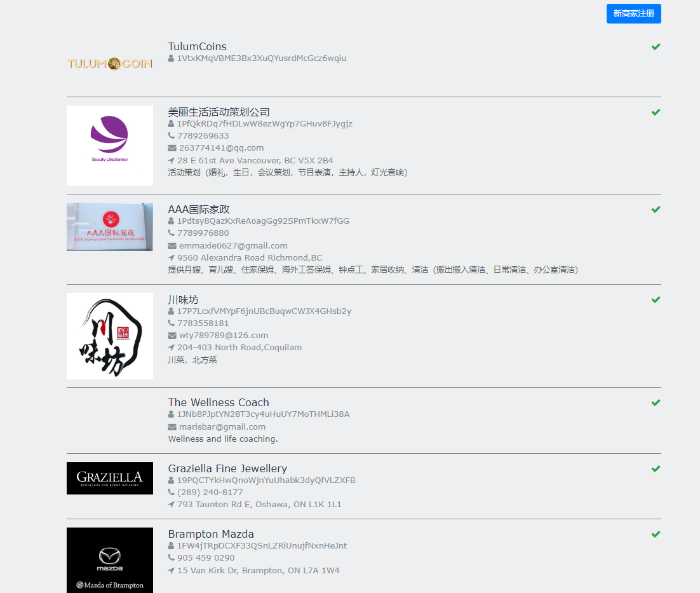Image resolution: width=700 pixels, height=593 pixels.
Task: Select address 15 Van Kirk Dr, Brampton
Action: [259, 571]
